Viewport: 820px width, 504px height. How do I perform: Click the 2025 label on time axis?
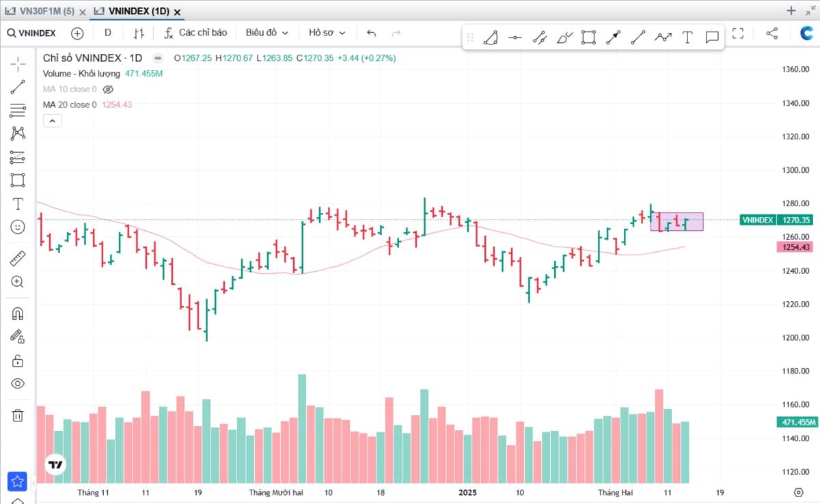[467, 492]
